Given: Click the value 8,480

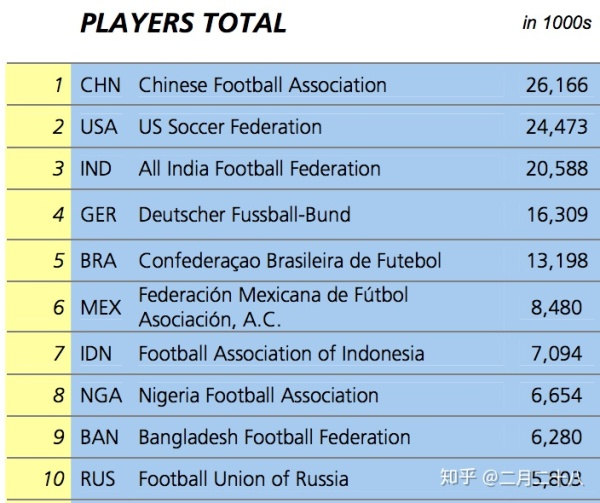Looking at the screenshot, I should (557, 308).
